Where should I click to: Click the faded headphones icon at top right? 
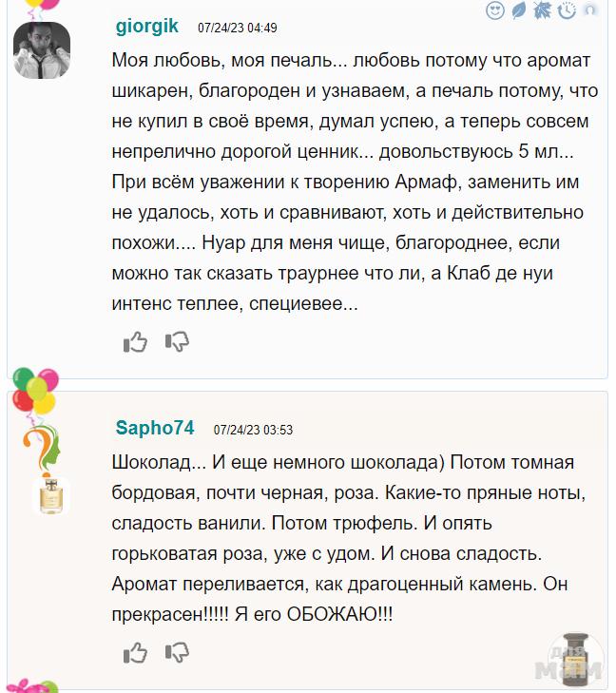point(590,10)
